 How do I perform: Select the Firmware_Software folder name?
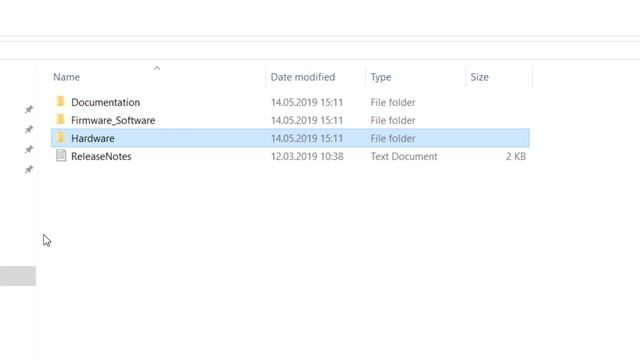point(113,120)
